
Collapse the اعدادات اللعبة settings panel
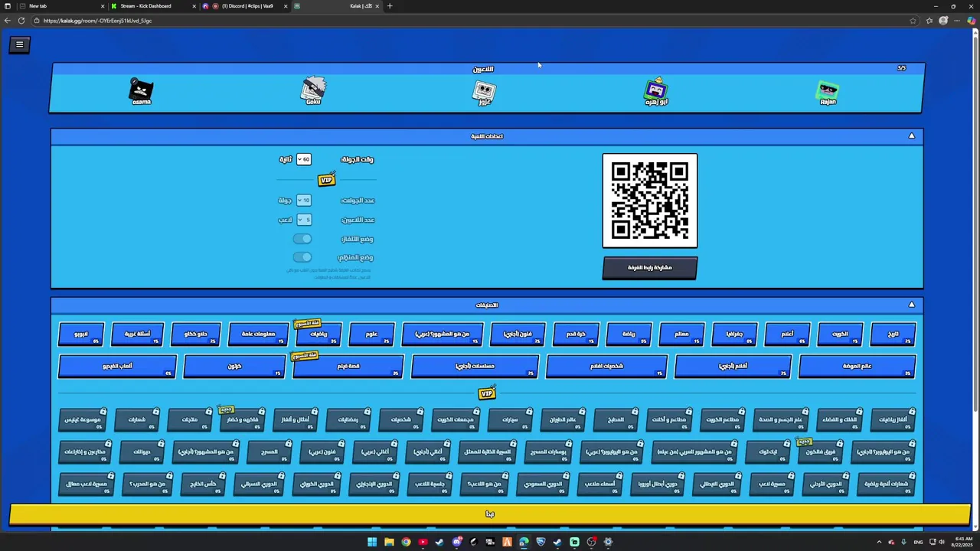click(x=911, y=135)
